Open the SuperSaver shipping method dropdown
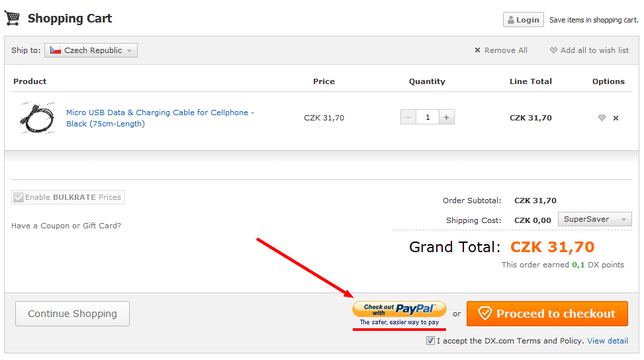This screenshot has width=644, height=360. tap(595, 219)
